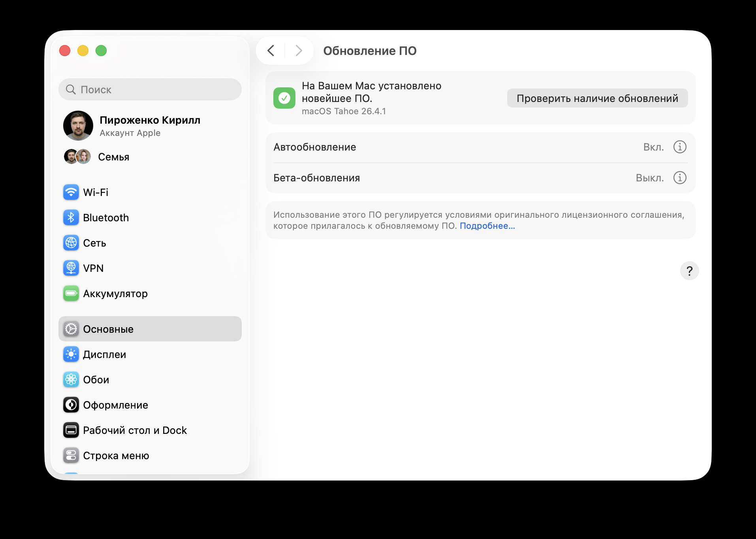Open Рабочий стол и Dock settings
Viewport: 756px width, 539px height.
(x=135, y=430)
